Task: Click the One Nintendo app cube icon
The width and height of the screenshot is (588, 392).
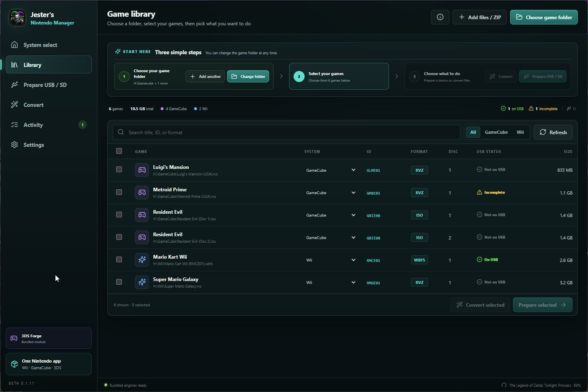Action: [14, 364]
